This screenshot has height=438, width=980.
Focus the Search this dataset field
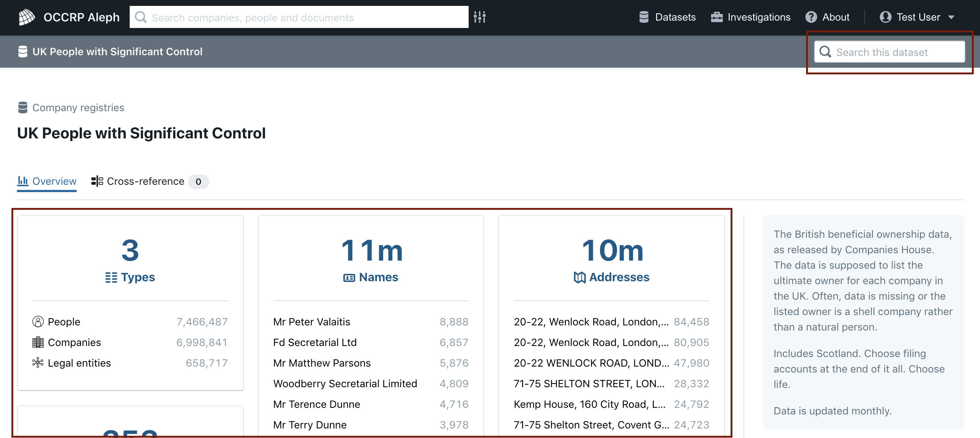(889, 52)
